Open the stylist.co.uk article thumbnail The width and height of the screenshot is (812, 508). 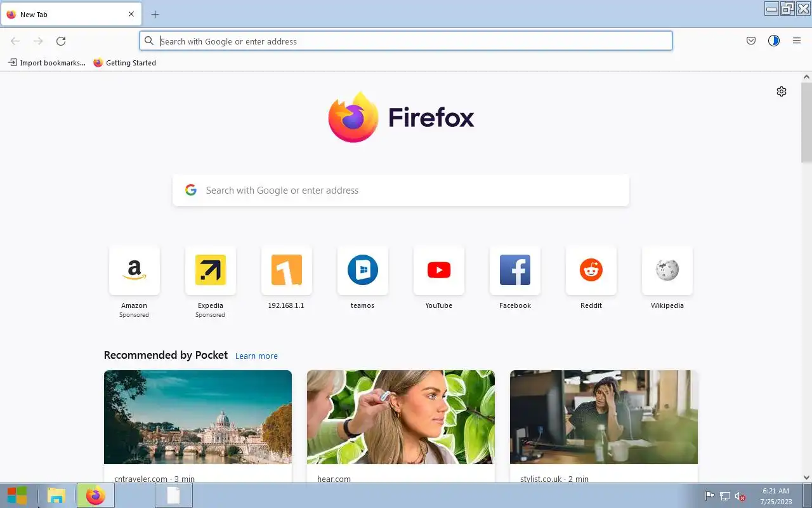[x=604, y=417]
